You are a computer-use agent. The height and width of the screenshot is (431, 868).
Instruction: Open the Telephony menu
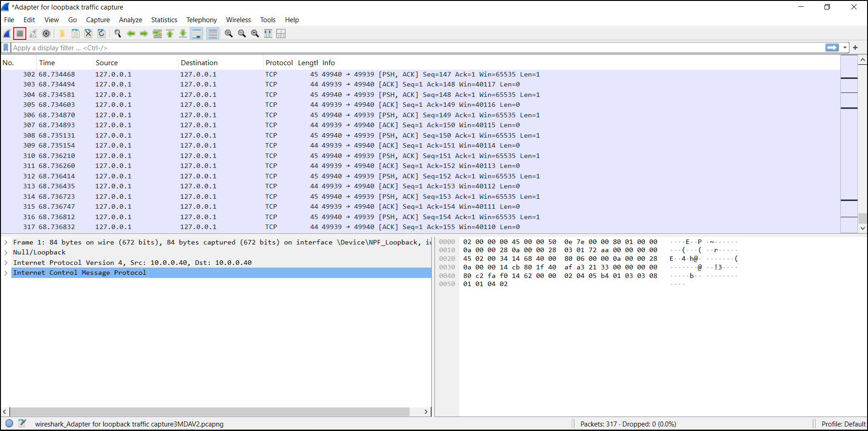click(x=201, y=19)
